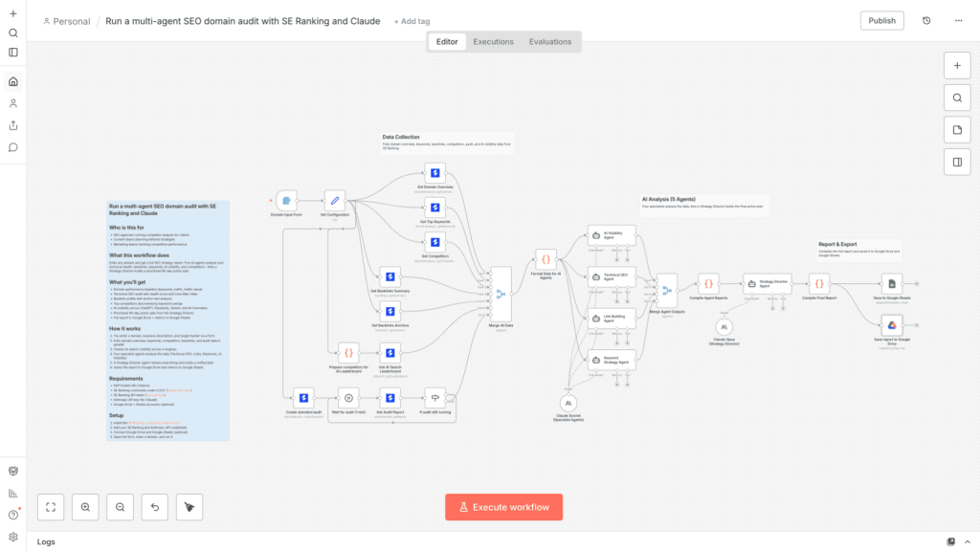Select the Get Domain Overview node
The width and height of the screenshot is (980, 551).
[x=435, y=173]
